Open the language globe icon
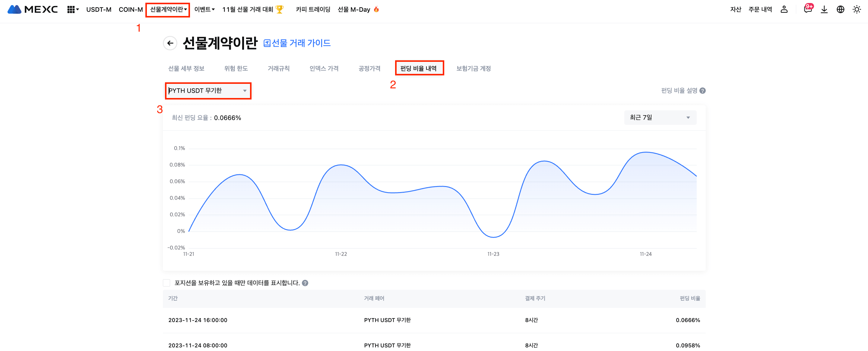The image size is (868, 351). [840, 9]
